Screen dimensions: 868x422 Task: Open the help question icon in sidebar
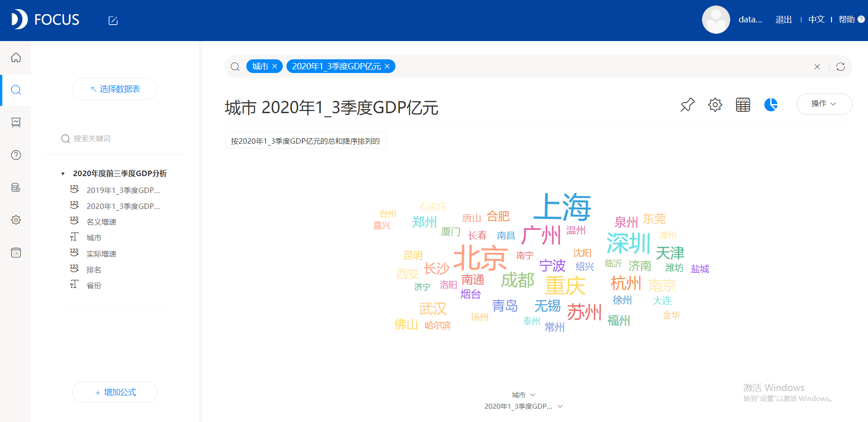click(16, 155)
